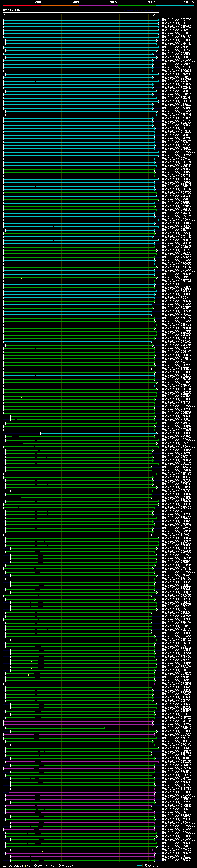Click label UniRef100_B9GUL0
The height and width of the screenshot is (868, 197).
pos(177,57)
